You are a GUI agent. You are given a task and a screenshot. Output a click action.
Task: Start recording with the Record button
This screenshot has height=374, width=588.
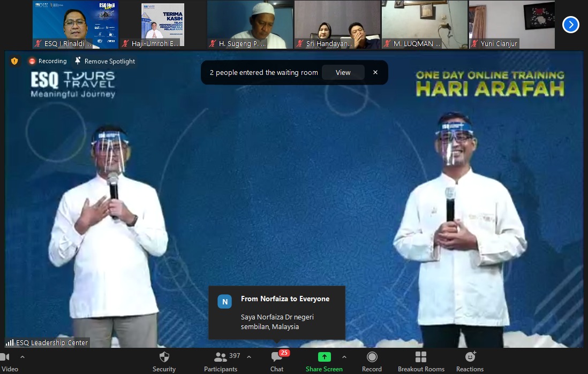(x=372, y=361)
